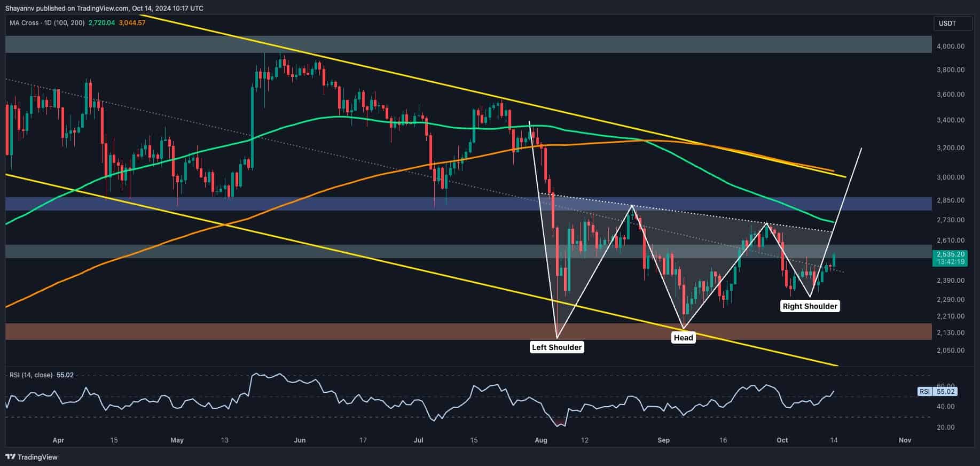Click the Right Shoulder annotation label
Viewport: 980px width, 466px height.
click(x=810, y=306)
